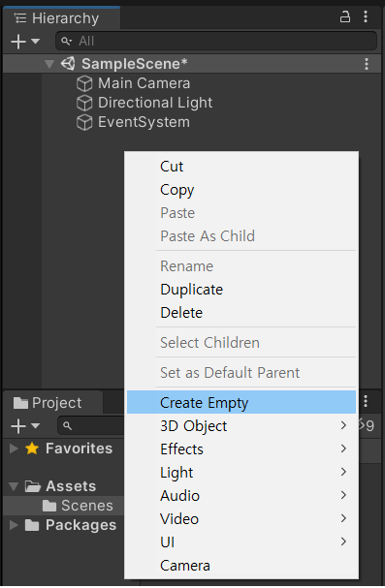Select Favorites in the Project panel
The height and width of the screenshot is (588, 385).
79,449
